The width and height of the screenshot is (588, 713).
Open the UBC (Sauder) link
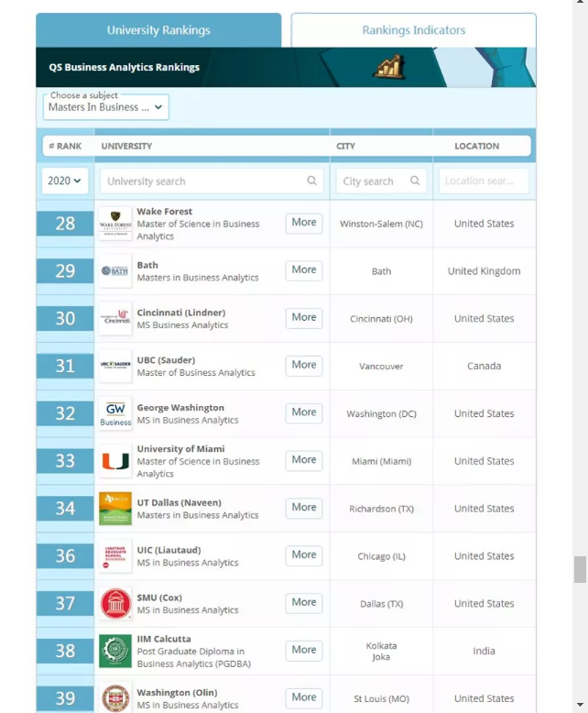(x=167, y=360)
